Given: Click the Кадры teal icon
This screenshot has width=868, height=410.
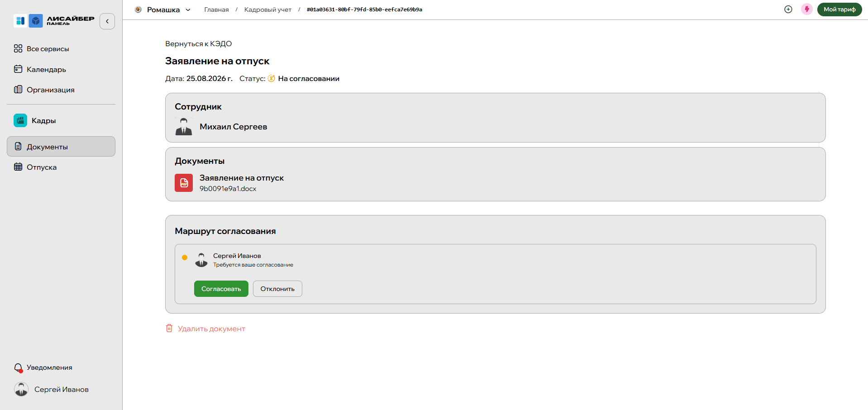Looking at the screenshot, I should 20,120.
